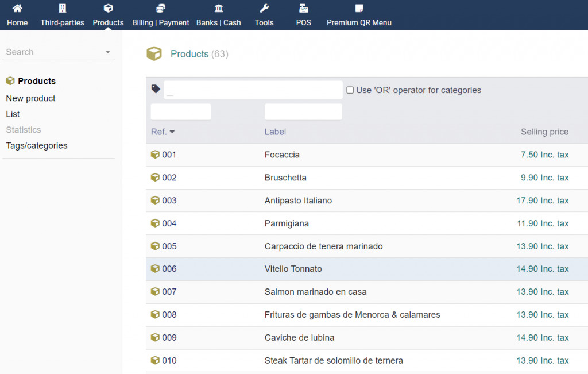588x374 pixels.
Task: Expand the sidebar Search dropdown arrow
Action: (x=108, y=52)
